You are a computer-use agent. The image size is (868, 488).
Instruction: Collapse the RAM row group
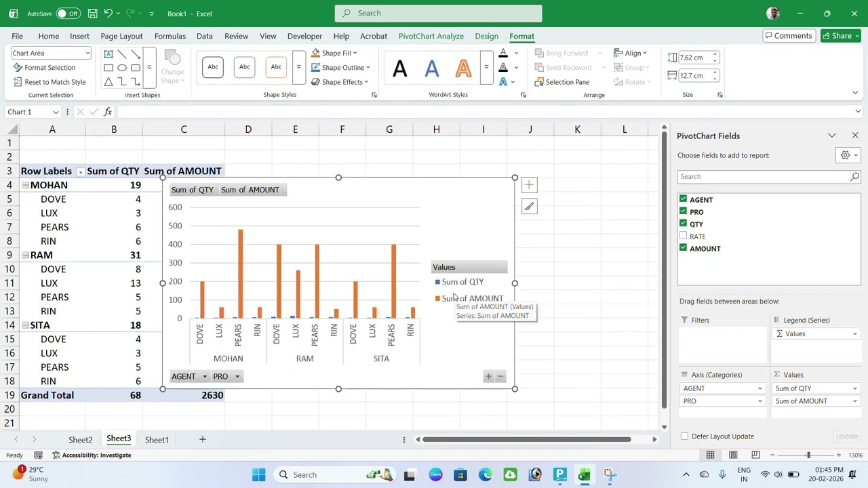25,255
